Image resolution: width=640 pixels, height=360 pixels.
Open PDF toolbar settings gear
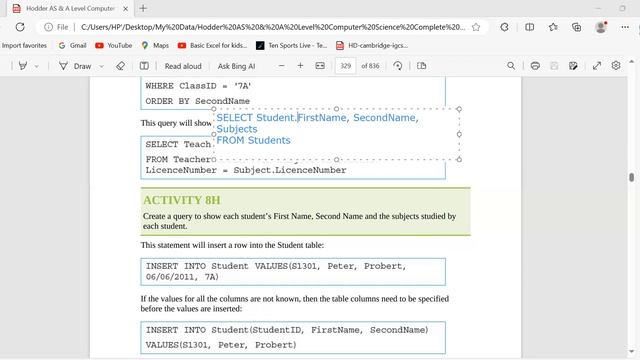click(x=616, y=65)
